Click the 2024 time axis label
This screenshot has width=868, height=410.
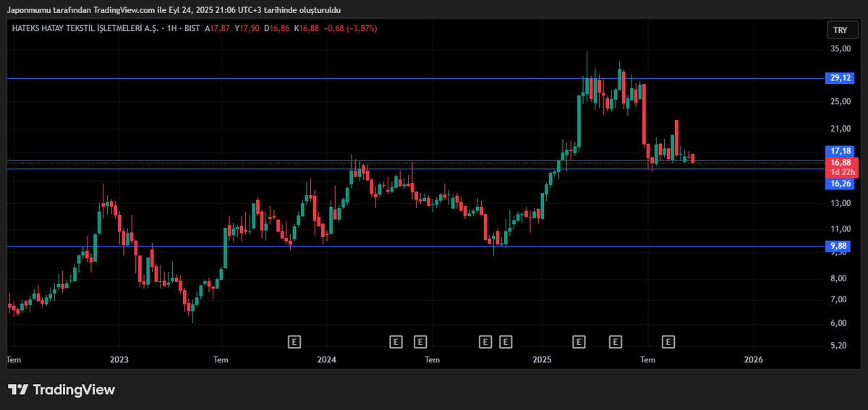pyautogui.click(x=327, y=359)
